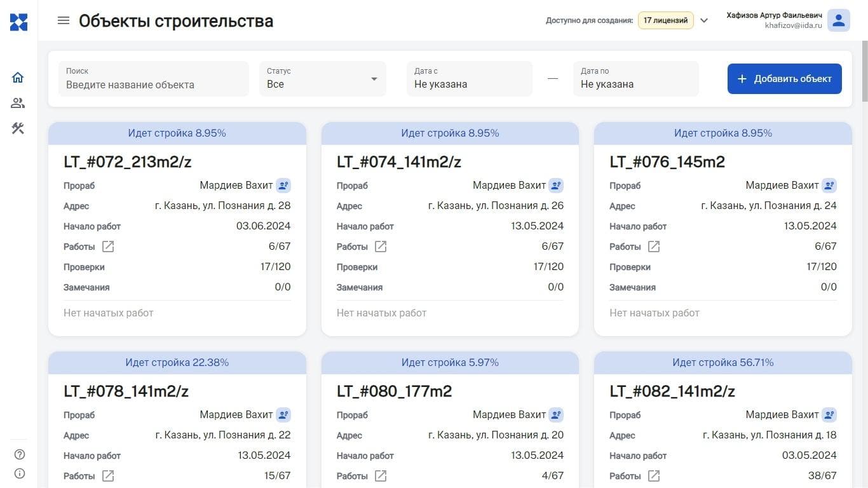Open the tools section in sidebar

coord(18,128)
